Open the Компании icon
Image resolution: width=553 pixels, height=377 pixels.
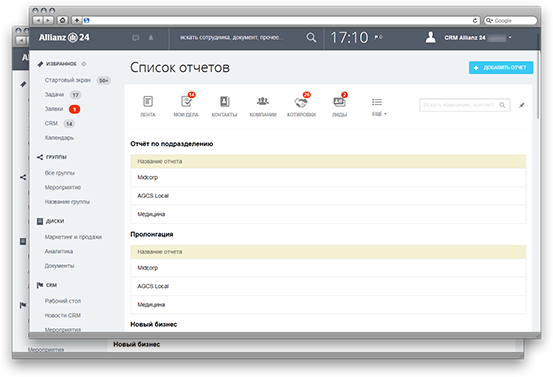tap(263, 102)
